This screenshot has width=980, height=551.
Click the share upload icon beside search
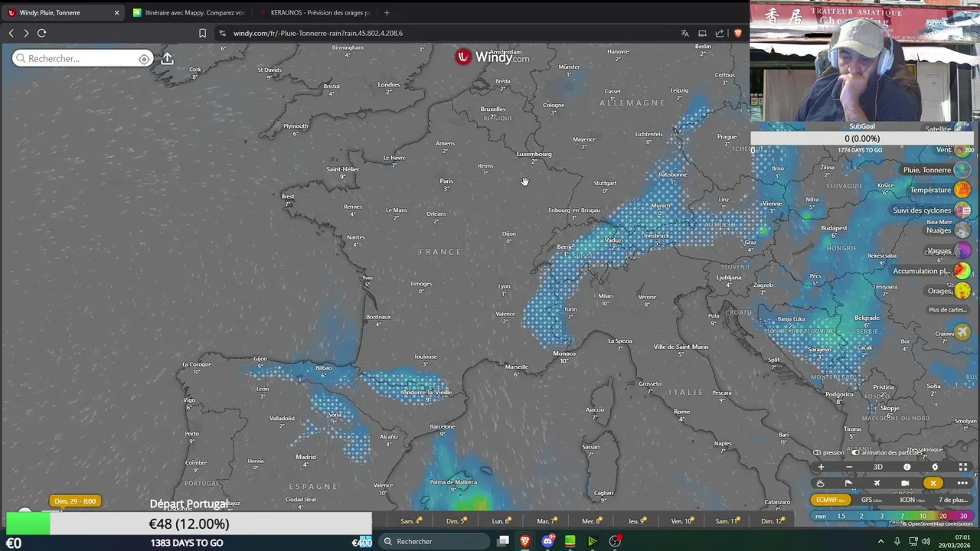(167, 58)
